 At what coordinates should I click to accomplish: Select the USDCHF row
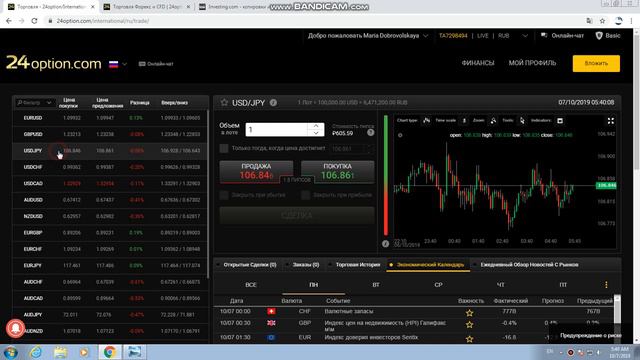click(x=110, y=167)
